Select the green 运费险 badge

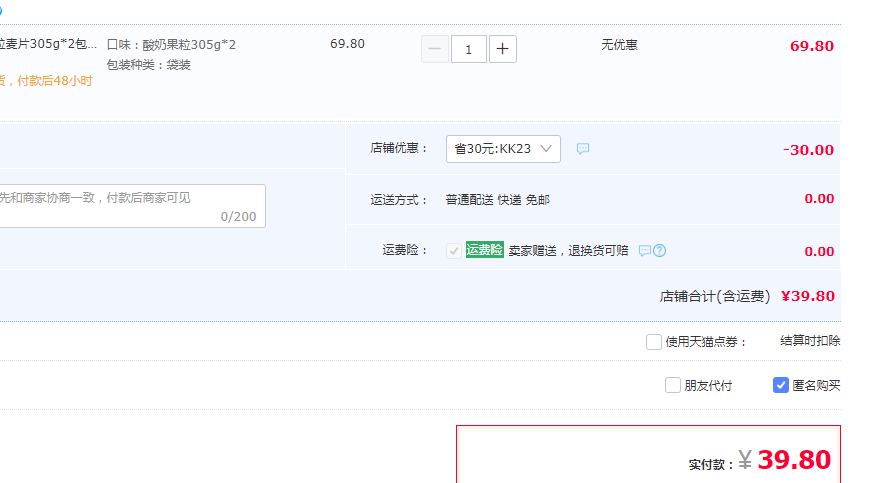[484, 250]
